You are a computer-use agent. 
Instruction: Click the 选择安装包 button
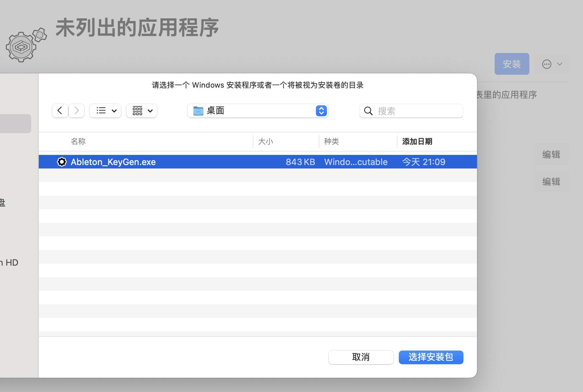coord(431,357)
